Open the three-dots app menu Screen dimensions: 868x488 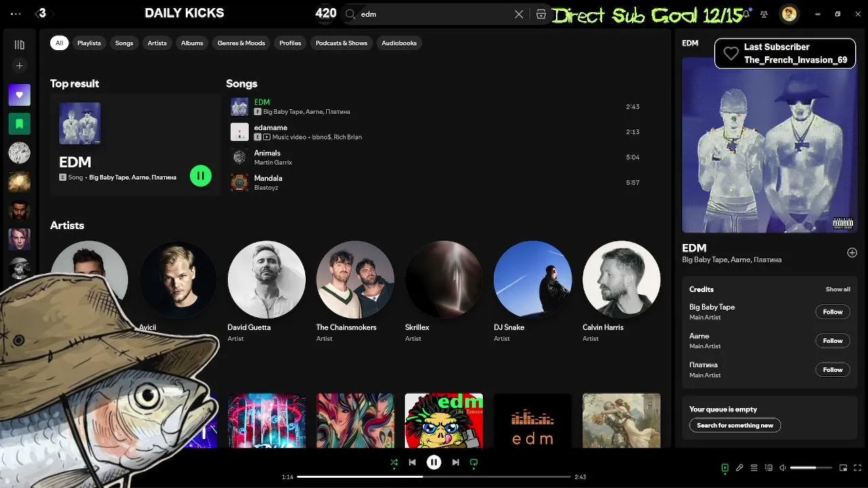click(16, 14)
